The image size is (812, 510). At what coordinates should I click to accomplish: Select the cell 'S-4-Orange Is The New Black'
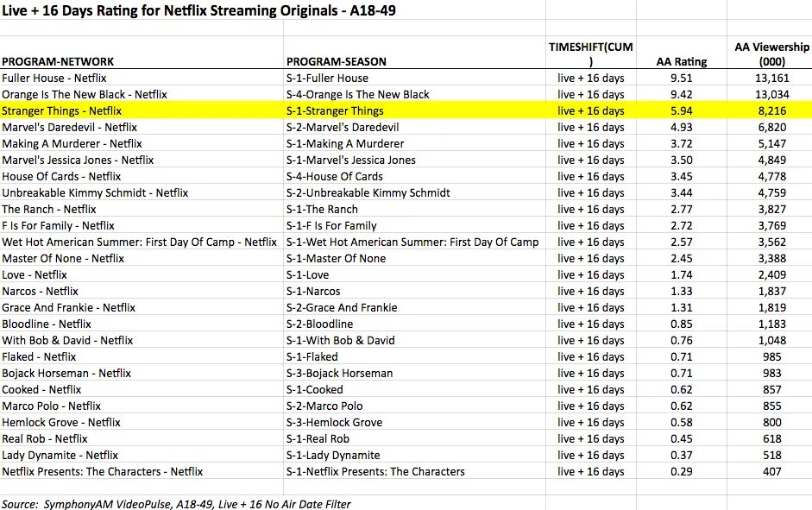pos(358,95)
